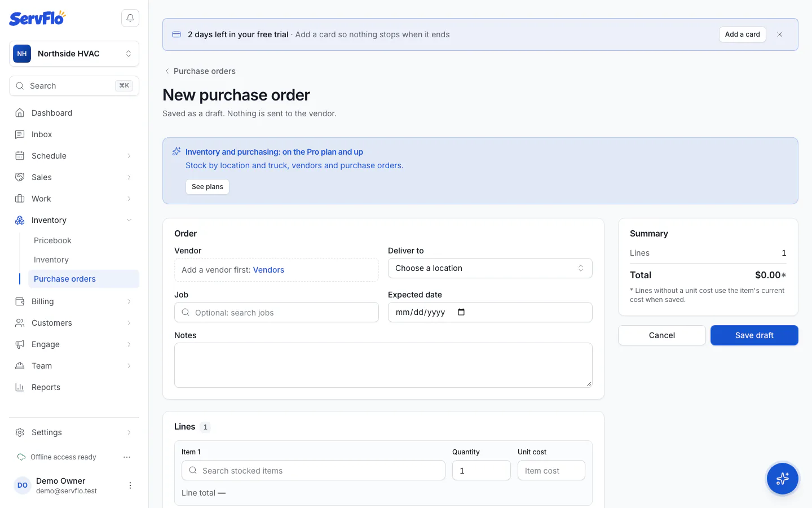The height and width of the screenshot is (508, 812).
Task: Click the Sales handshake icon
Action: click(20, 177)
